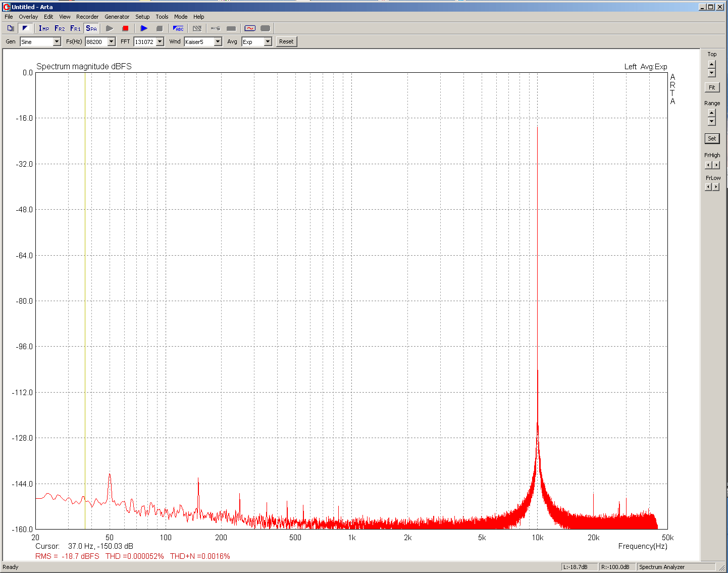This screenshot has width=728, height=573.
Task: Open the Gen signal type dropdown
Action: click(57, 42)
